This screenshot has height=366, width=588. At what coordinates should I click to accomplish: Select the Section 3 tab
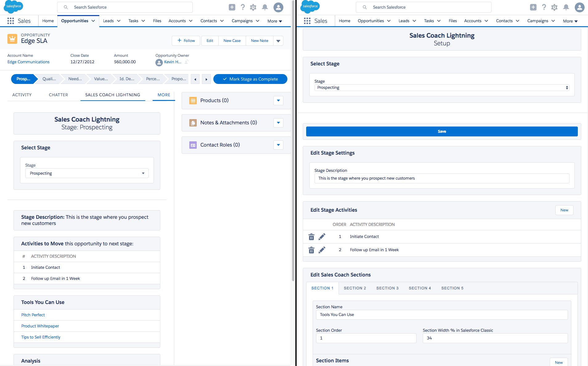(x=387, y=288)
